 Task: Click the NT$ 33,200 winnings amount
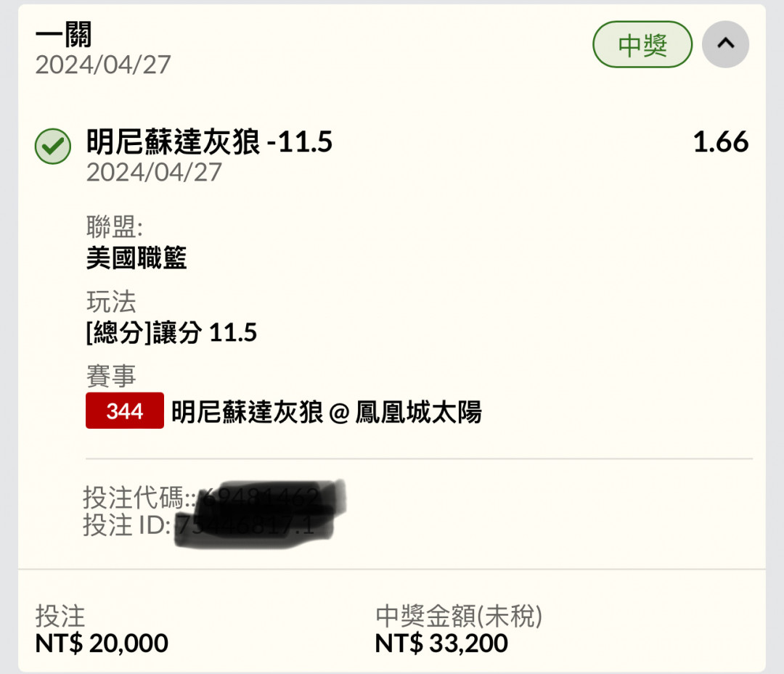441,643
